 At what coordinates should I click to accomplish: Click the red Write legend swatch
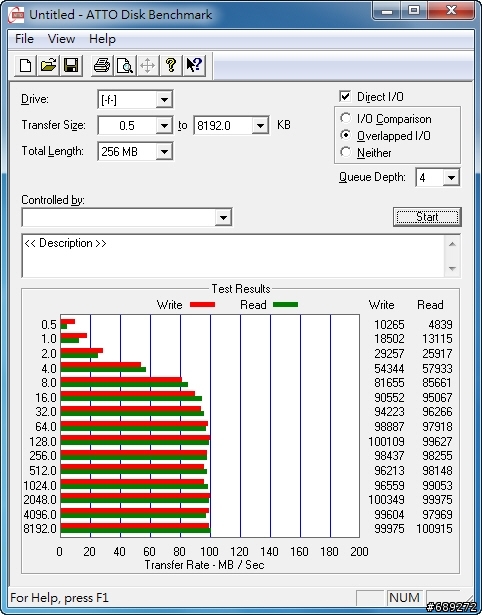(202, 304)
